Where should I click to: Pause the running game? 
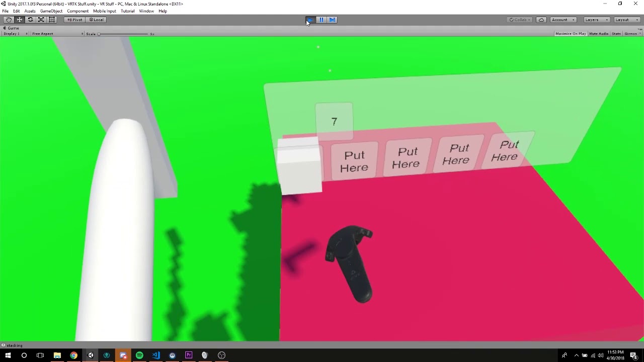point(321,20)
